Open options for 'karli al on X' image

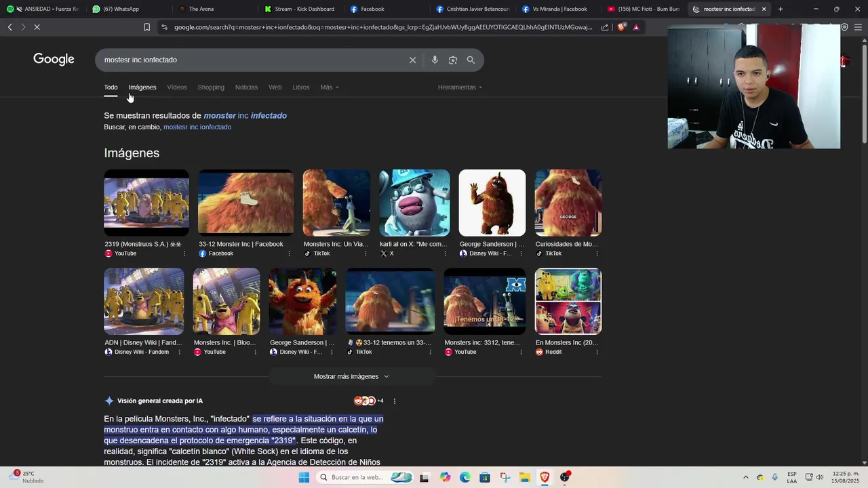(445, 253)
